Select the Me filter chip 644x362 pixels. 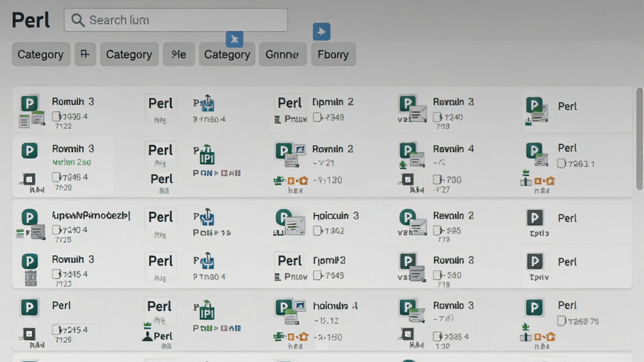pos(179,54)
